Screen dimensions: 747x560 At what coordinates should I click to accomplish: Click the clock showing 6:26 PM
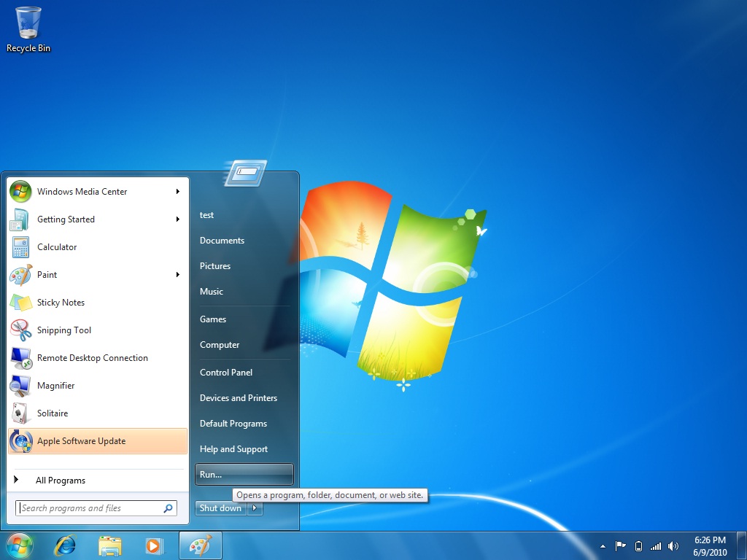(x=710, y=540)
